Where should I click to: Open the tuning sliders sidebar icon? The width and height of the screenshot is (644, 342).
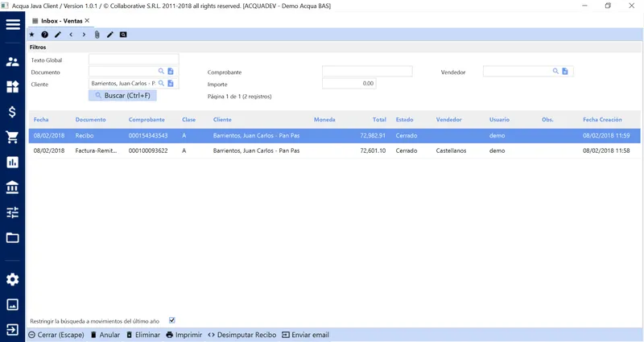13,212
